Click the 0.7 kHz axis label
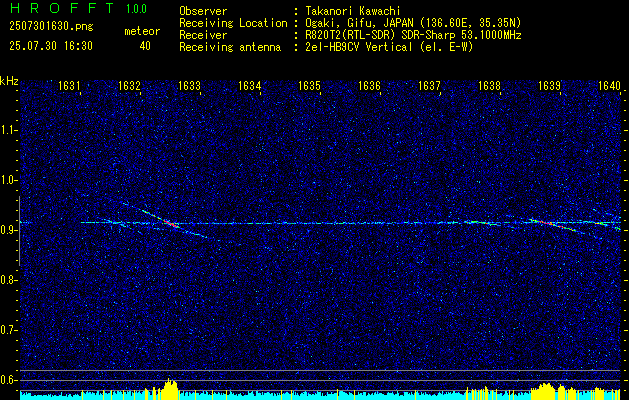The image size is (629, 400). tap(7, 330)
